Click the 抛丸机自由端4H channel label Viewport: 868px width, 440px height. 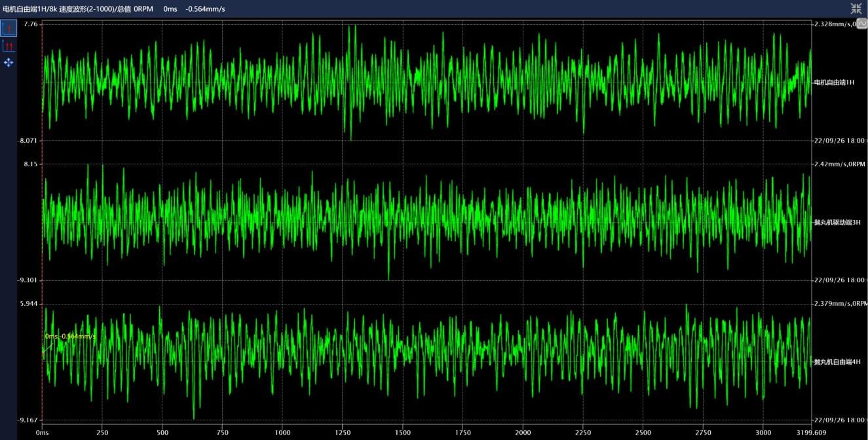tap(837, 361)
